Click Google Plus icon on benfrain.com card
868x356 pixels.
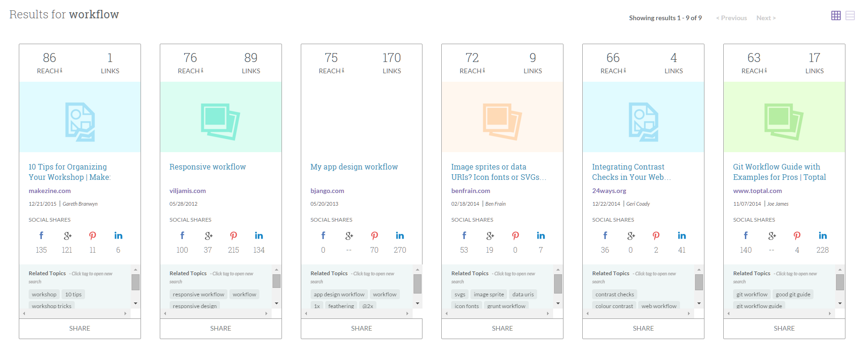(490, 235)
